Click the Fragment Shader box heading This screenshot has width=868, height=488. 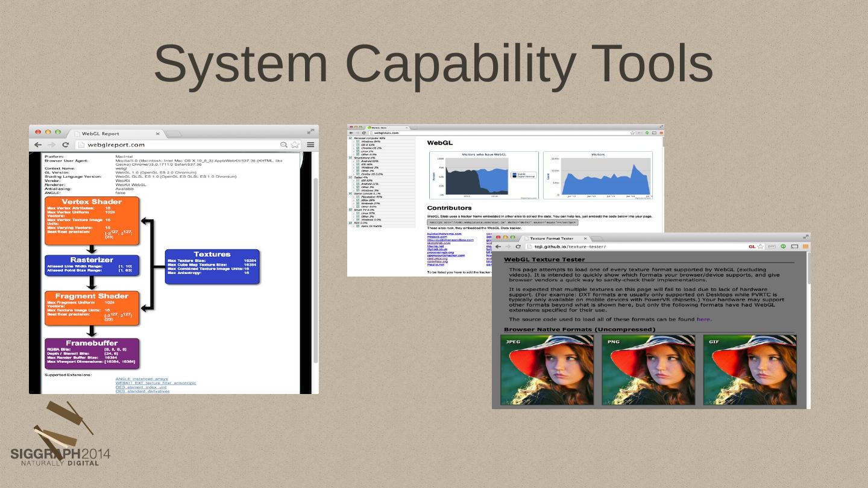(92, 296)
